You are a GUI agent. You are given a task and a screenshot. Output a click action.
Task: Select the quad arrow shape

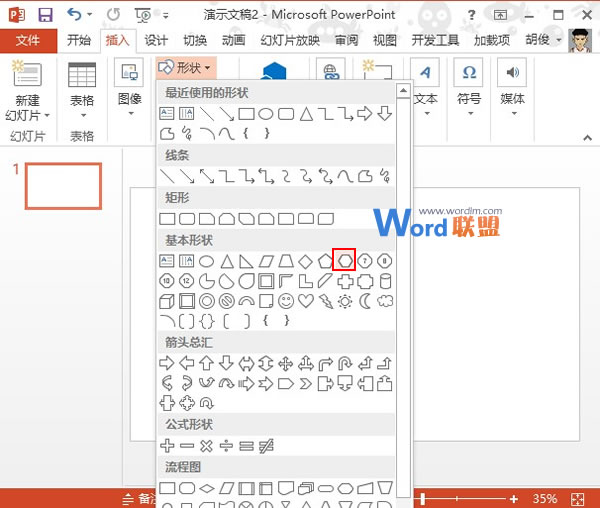tap(286, 363)
